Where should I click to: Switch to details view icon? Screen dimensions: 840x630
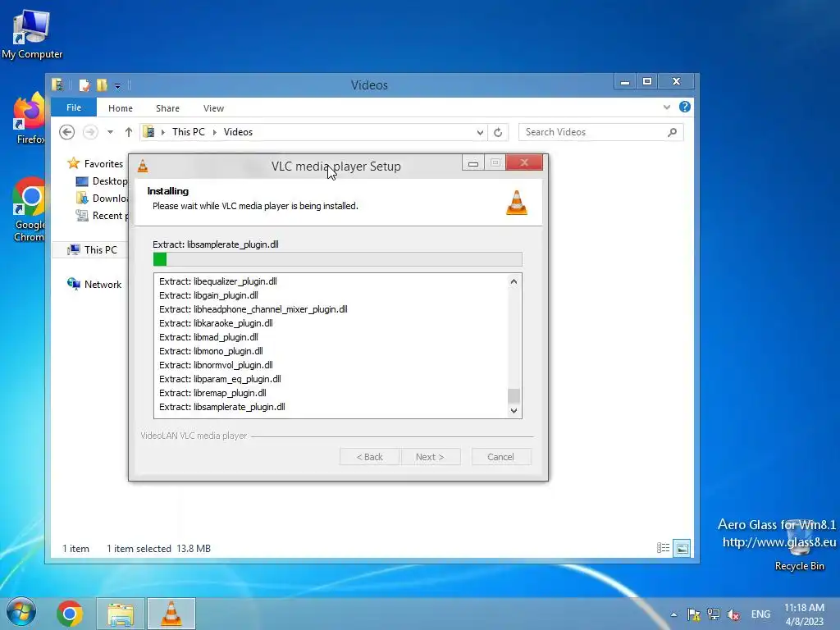(x=663, y=548)
